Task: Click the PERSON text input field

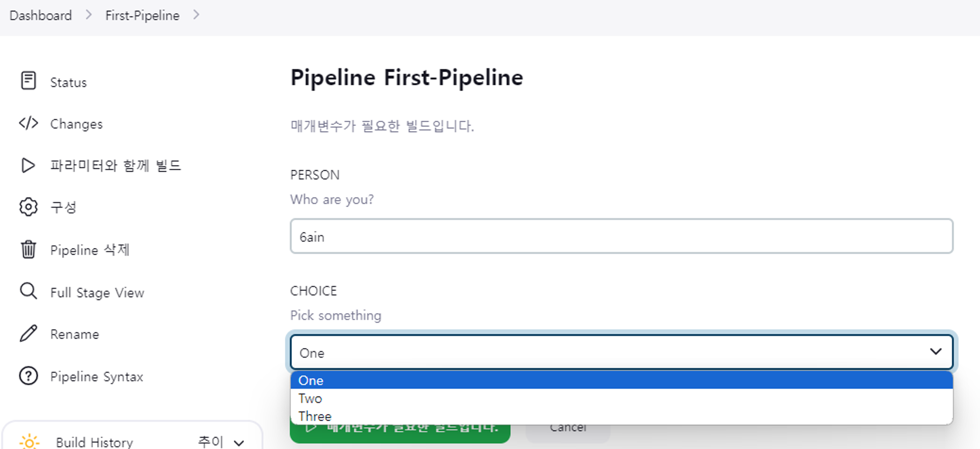Action: click(x=621, y=236)
